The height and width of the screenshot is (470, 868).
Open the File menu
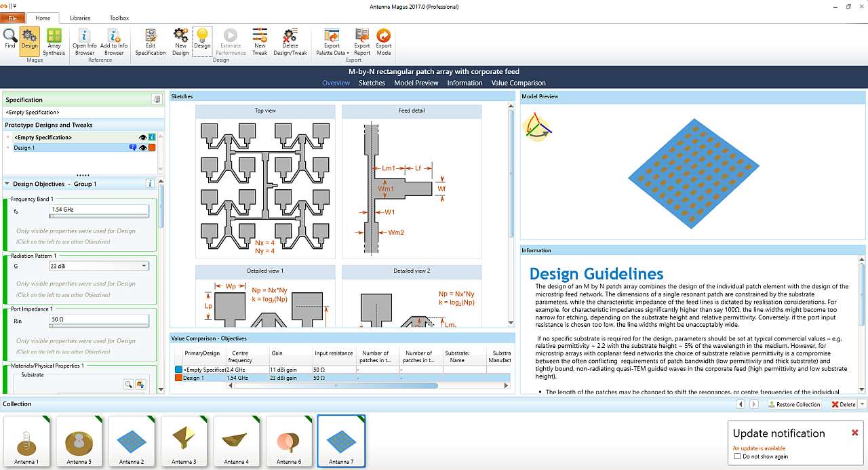pyautogui.click(x=13, y=18)
